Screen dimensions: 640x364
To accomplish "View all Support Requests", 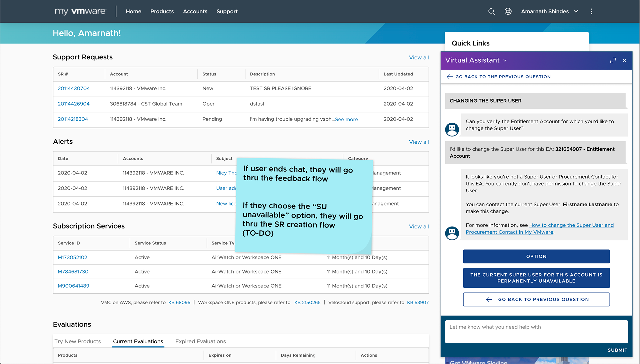I will pyautogui.click(x=419, y=57).
